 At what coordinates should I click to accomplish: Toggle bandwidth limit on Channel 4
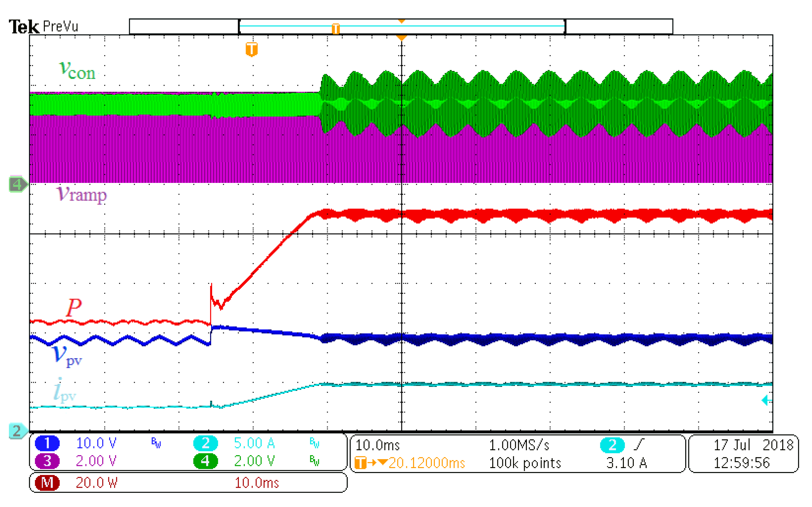tap(314, 461)
